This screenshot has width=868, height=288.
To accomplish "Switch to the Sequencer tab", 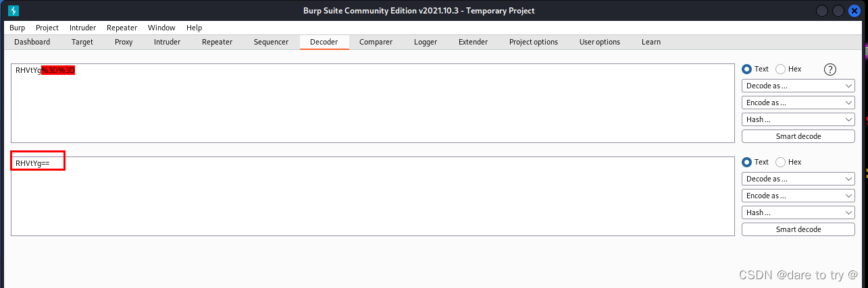I will [x=271, y=42].
